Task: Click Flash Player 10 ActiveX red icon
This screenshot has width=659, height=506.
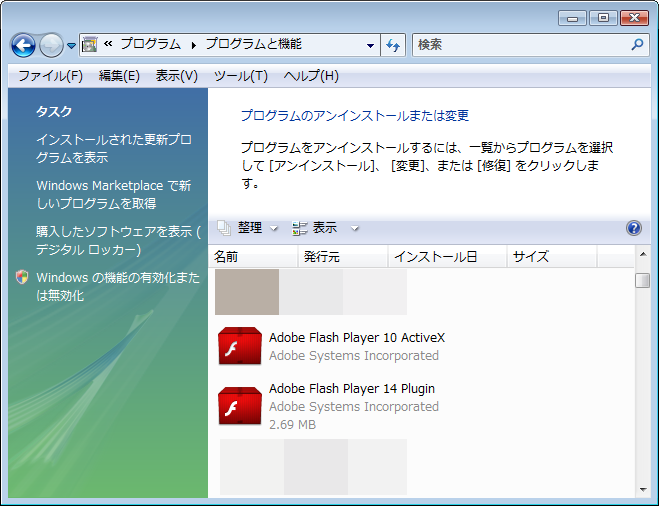Action: [240, 346]
